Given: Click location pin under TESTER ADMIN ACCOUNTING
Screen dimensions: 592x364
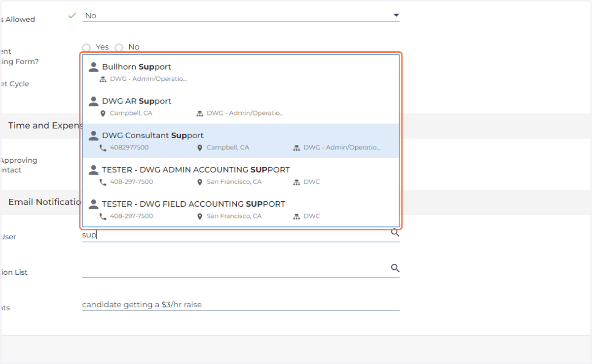Looking at the screenshot, I should (200, 182).
